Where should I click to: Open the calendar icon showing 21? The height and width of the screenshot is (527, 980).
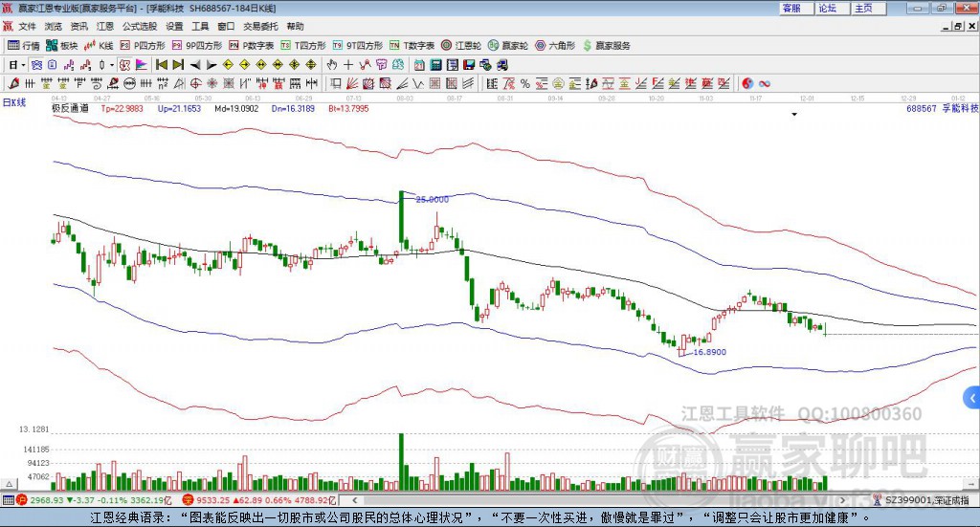point(419,65)
